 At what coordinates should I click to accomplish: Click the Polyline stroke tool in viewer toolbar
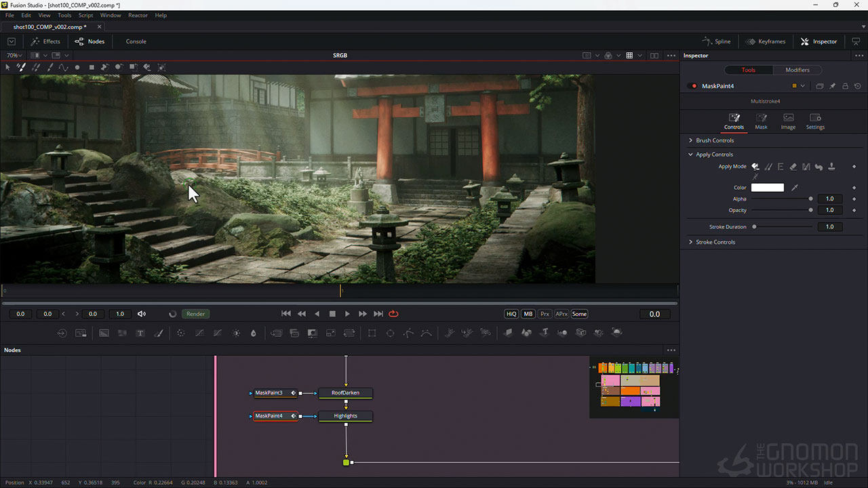pyautogui.click(x=63, y=67)
